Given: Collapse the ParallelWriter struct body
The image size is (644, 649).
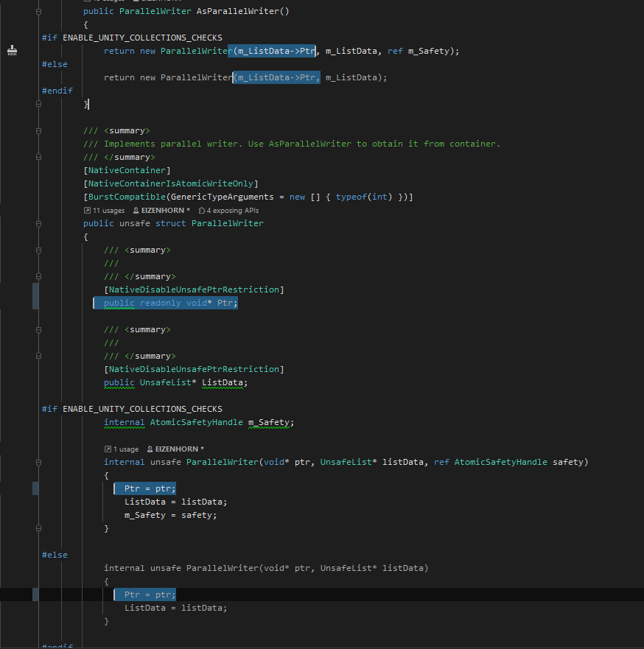Looking at the screenshot, I should [38, 223].
